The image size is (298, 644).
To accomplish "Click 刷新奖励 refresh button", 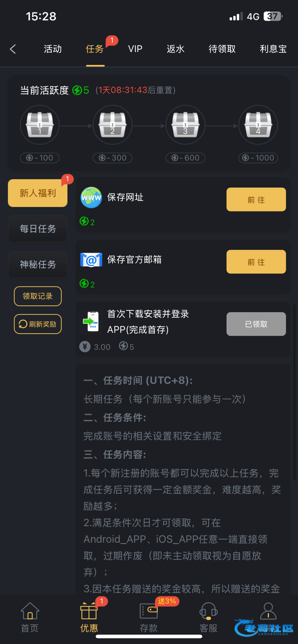I will click(38, 324).
